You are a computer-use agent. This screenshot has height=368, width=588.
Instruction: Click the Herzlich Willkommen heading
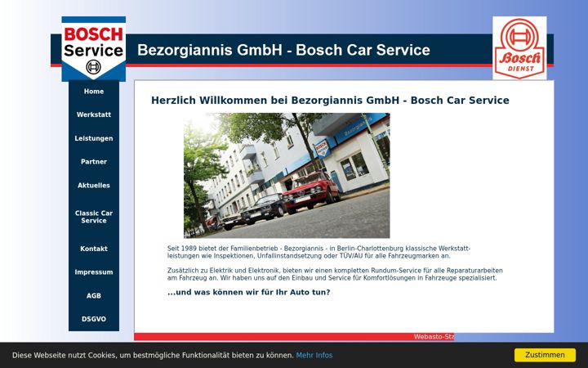tap(330, 101)
